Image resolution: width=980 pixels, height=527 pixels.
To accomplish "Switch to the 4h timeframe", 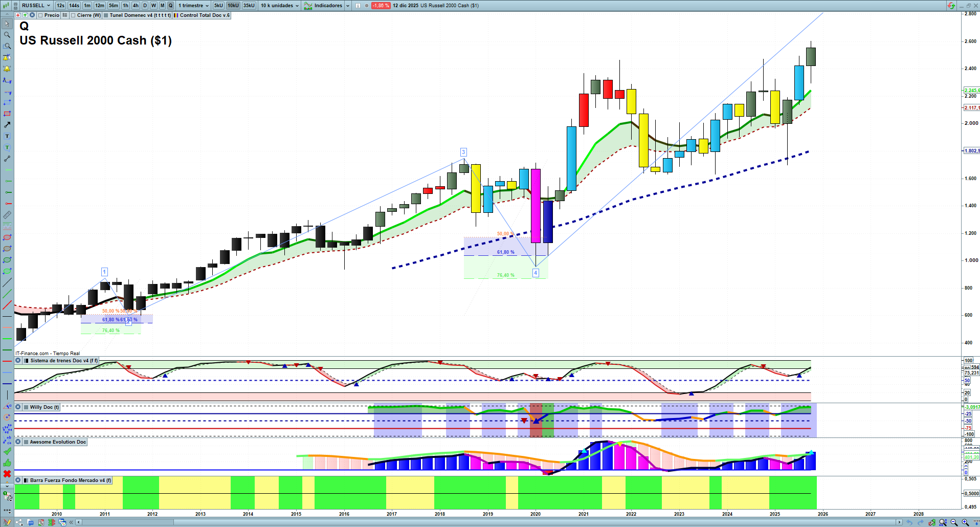I will [136, 6].
